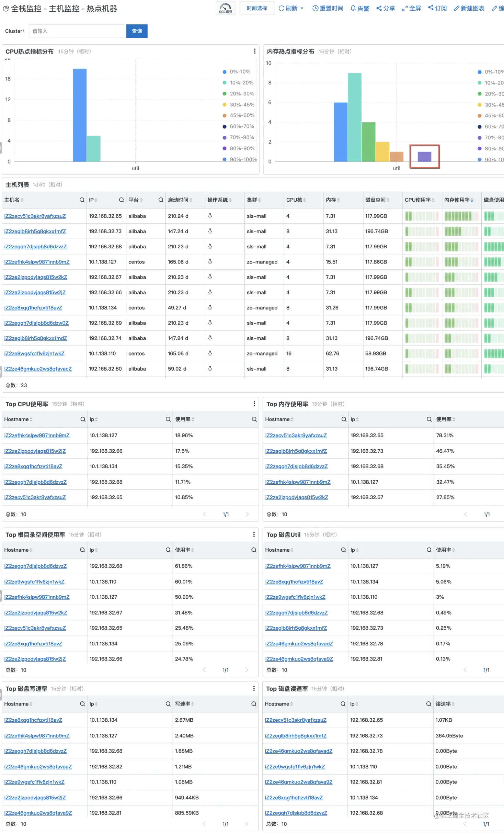504x834 pixels.
Task: Search Hostname in Top CPU使用率 table
Action: coord(83,419)
